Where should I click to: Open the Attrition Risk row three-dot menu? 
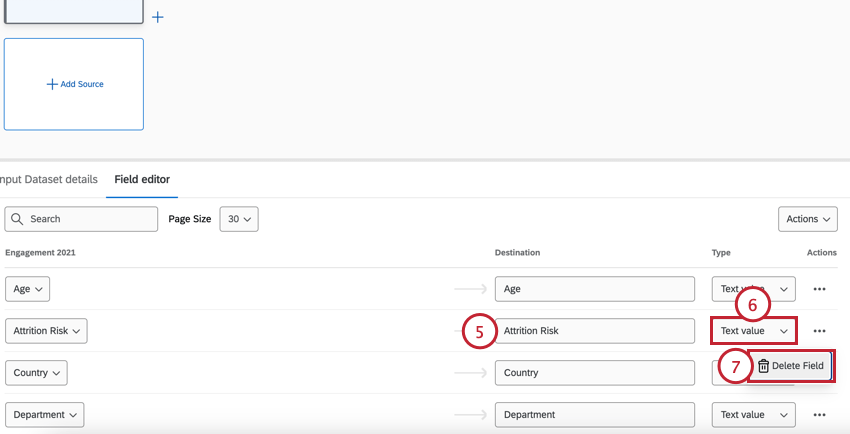820,331
